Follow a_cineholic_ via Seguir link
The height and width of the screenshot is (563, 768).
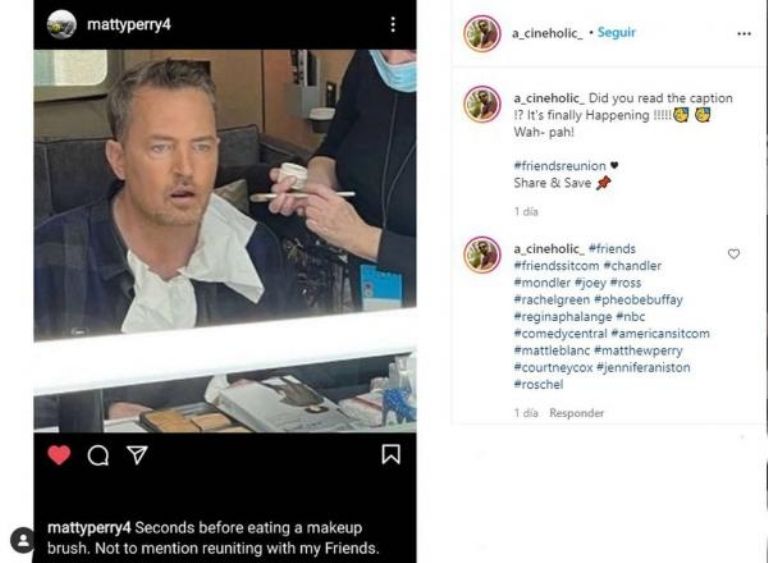pos(616,32)
